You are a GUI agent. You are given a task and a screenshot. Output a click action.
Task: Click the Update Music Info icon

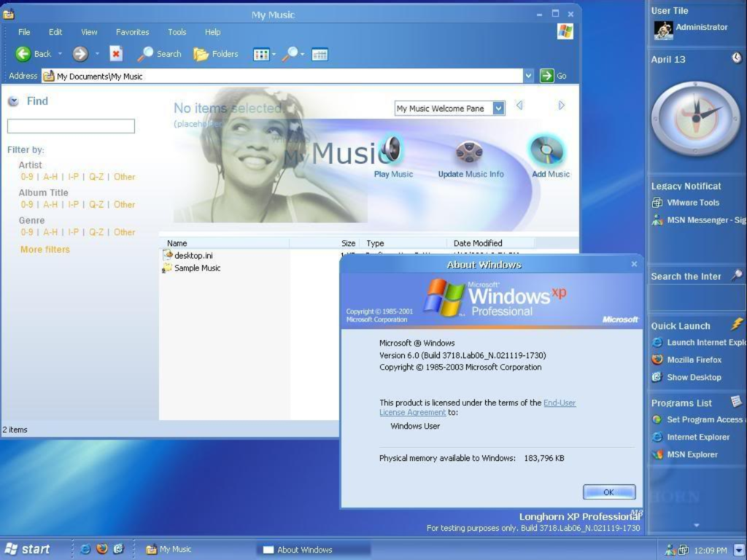point(470,153)
